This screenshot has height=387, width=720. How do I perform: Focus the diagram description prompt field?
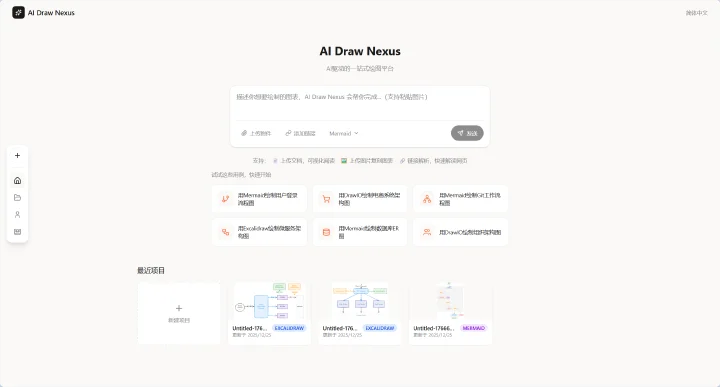[x=360, y=103]
